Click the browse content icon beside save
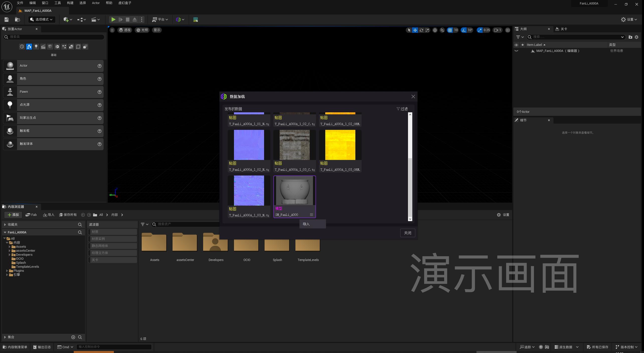The width and height of the screenshot is (644, 353). coord(17,20)
